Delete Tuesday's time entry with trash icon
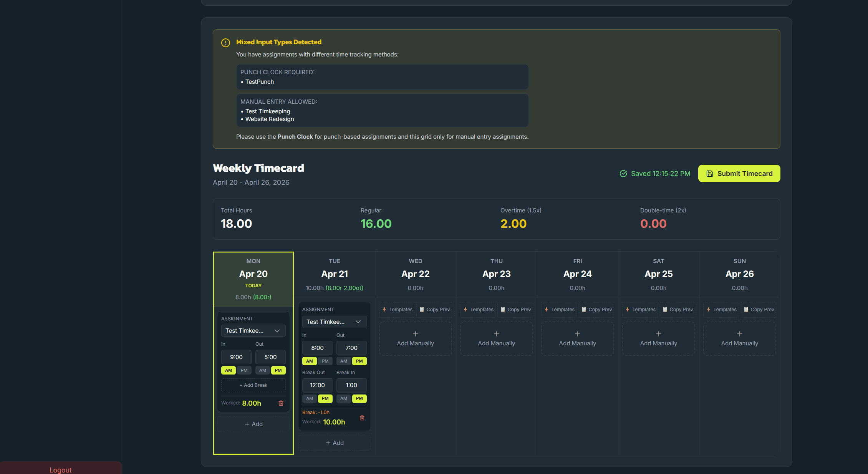Viewport: 868px width, 474px height. coord(362,418)
